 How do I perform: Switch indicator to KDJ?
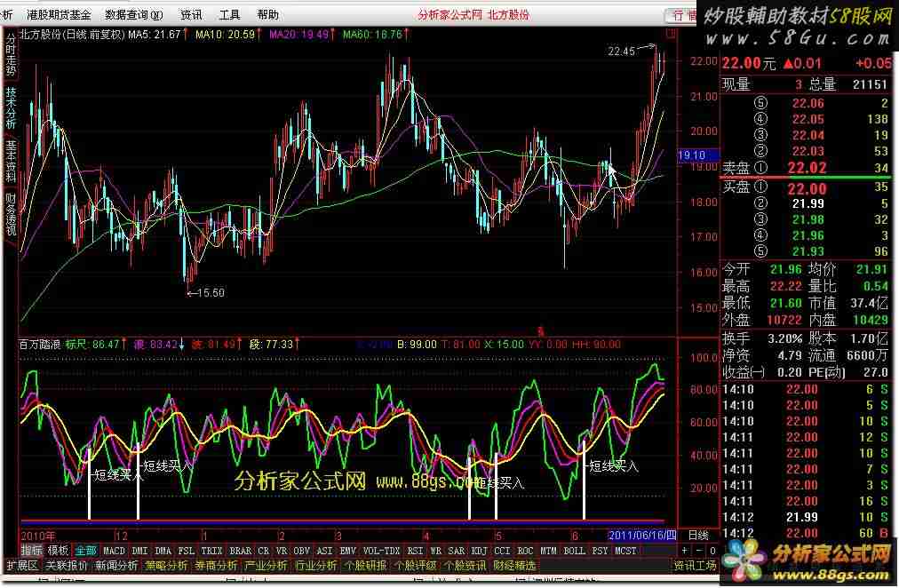(x=480, y=551)
